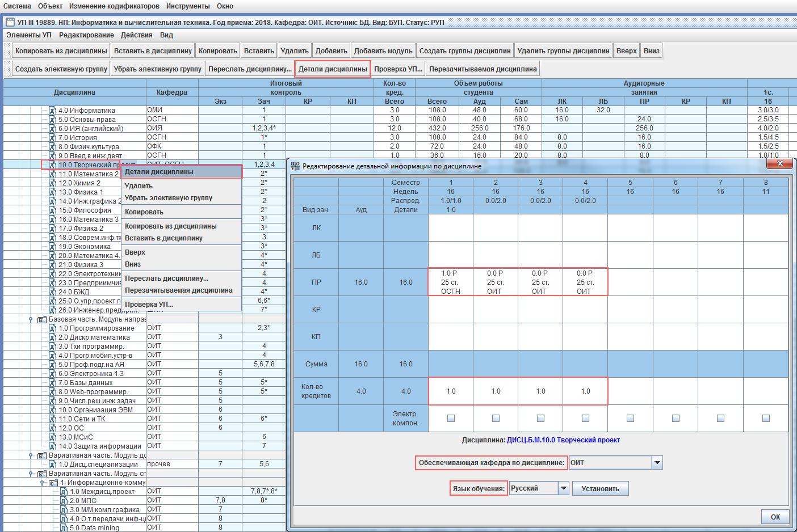Open Обеспечивающая кафедра dropdown showing ОИТ
The width and height of the screenshot is (797, 532).
(x=657, y=463)
